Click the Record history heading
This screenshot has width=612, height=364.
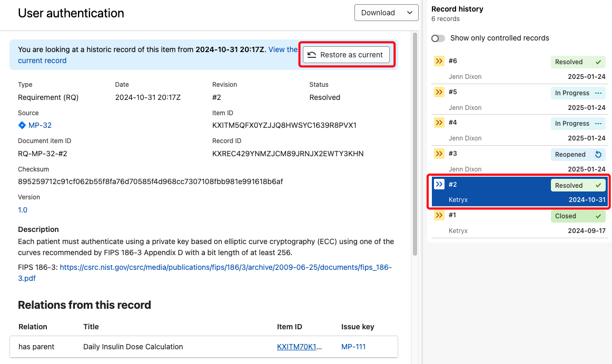point(457,9)
